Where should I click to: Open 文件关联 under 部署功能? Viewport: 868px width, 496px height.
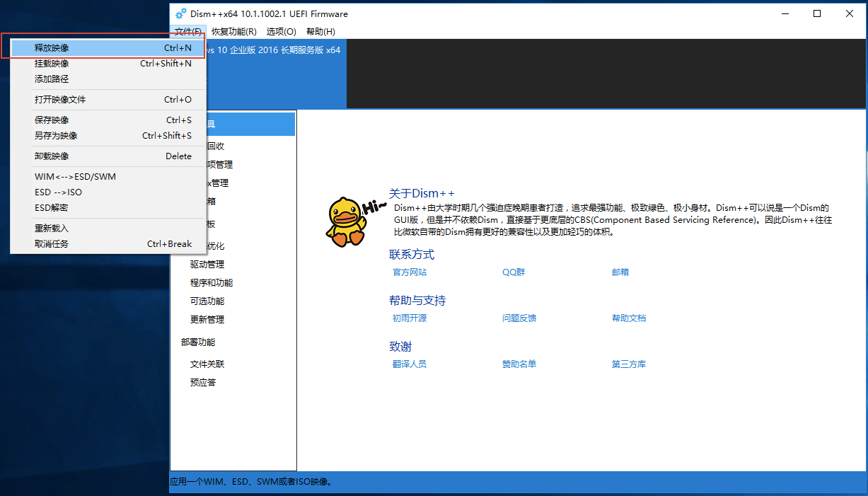coord(206,364)
